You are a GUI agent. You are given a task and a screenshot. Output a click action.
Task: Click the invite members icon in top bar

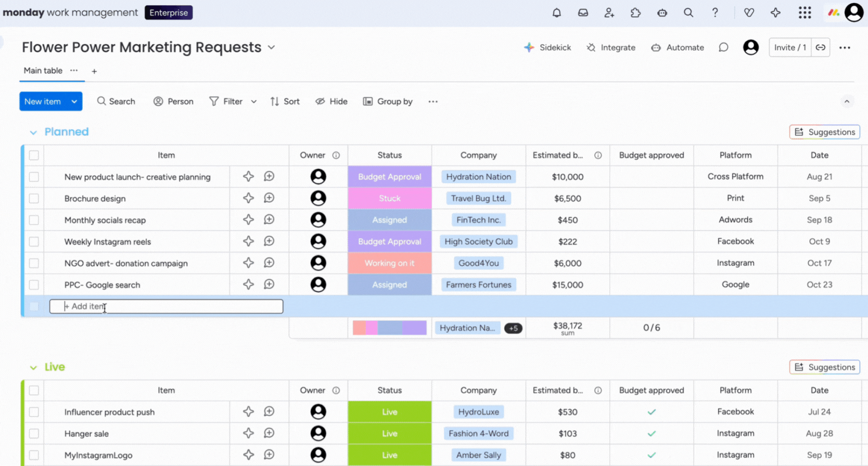point(609,13)
